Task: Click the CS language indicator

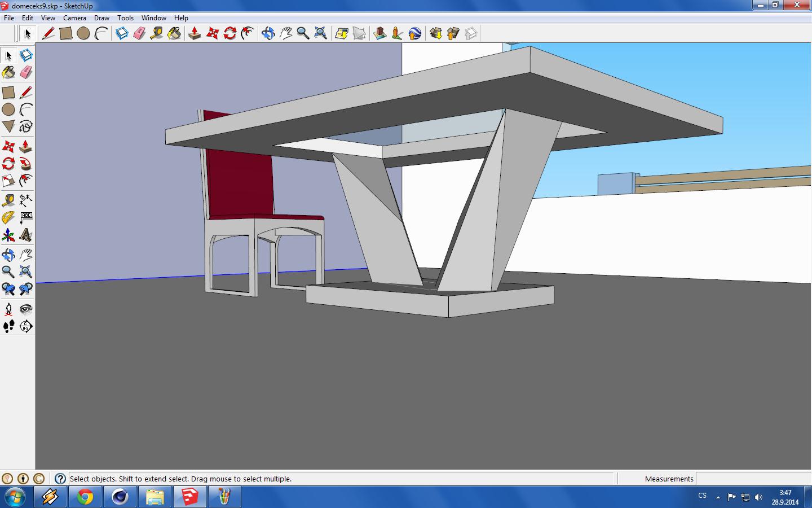Action: tap(702, 496)
